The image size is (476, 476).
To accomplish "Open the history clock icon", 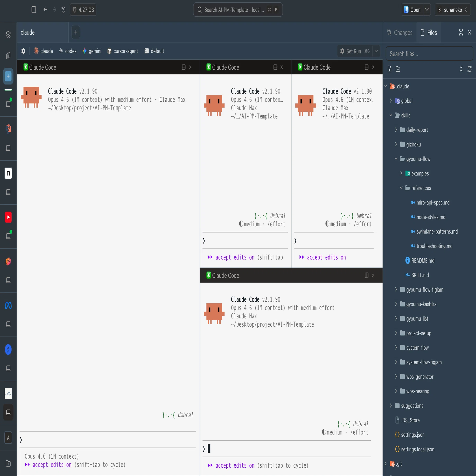I will coord(63,10).
